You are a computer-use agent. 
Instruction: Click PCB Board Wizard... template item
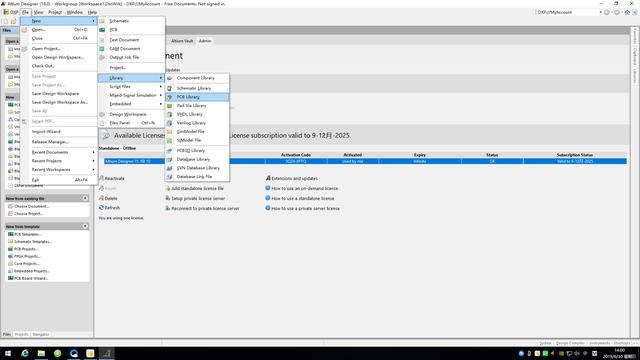pyautogui.click(x=31, y=278)
